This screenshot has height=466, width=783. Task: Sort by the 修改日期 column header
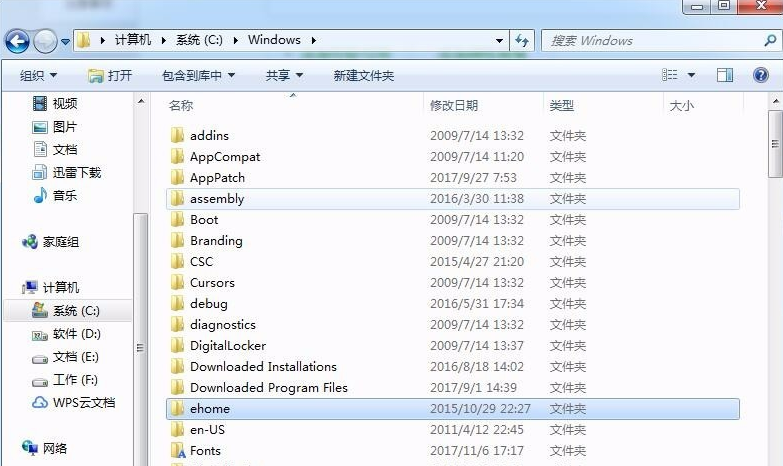pyautogui.click(x=454, y=105)
